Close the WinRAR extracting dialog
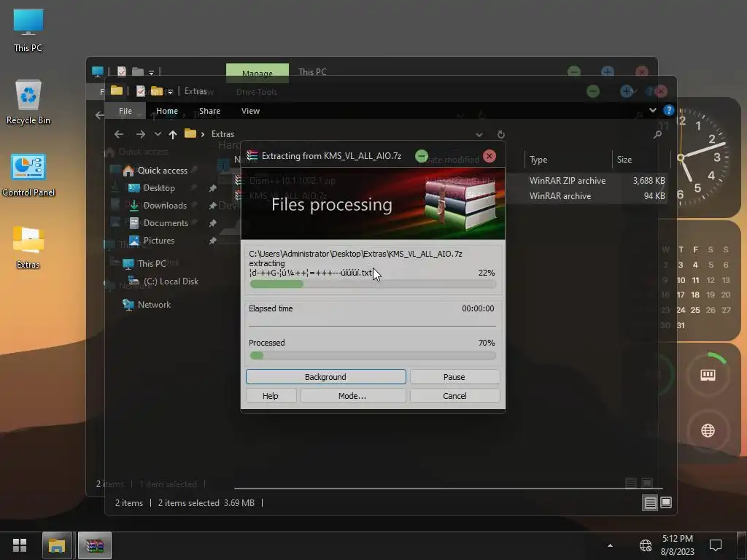 pyautogui.click(x=489, y=156)
